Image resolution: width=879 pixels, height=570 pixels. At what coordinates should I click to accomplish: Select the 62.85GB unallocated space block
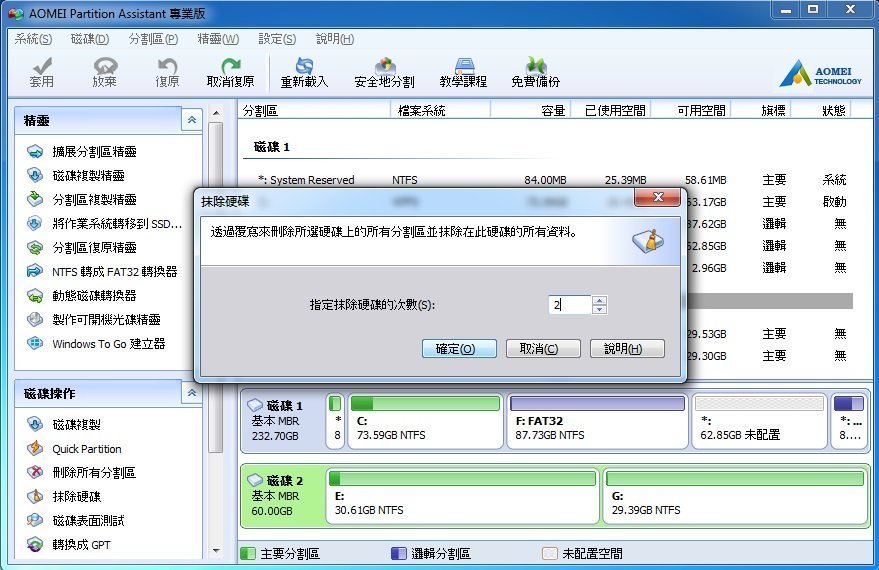[760, 421]
